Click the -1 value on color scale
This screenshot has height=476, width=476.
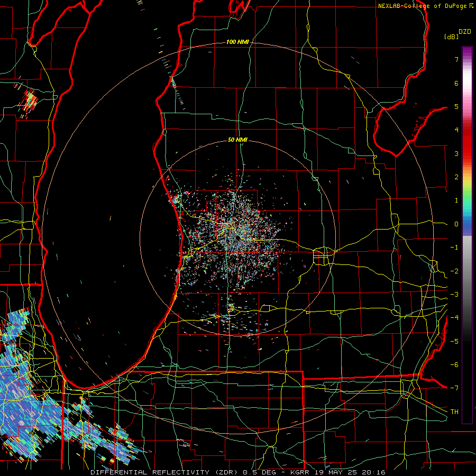[x=454, y=248]
